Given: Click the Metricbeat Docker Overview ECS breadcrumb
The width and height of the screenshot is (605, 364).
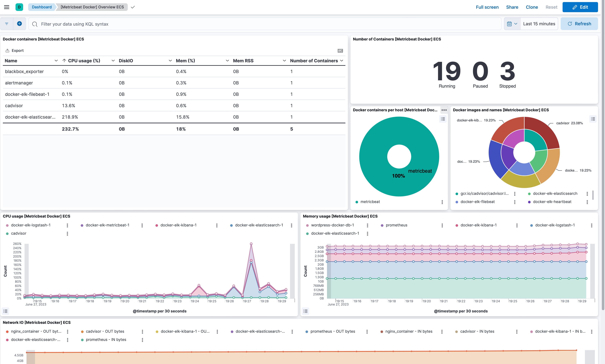Looking at the screenshot, I should [92, 7].
